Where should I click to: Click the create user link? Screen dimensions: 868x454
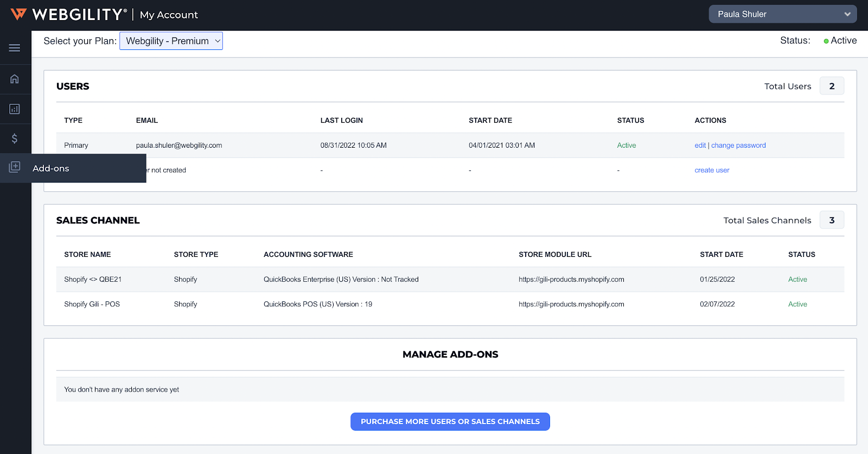pyautogui.click(x=712, y=171)
